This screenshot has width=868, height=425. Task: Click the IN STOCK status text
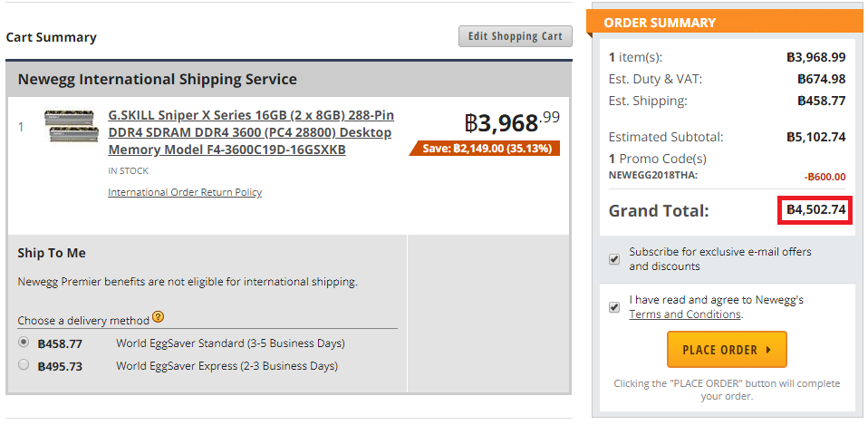point(128,171)
